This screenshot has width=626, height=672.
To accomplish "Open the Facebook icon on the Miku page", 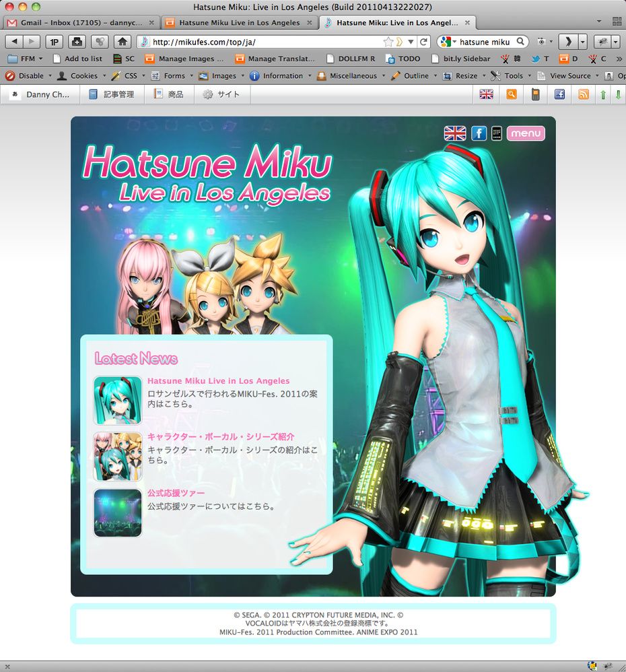I will coord(479,133).
